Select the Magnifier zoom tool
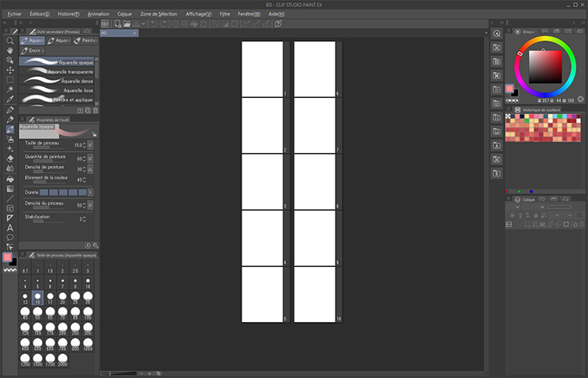The width and height of the screenshot is (588, 378). [9, 40]
